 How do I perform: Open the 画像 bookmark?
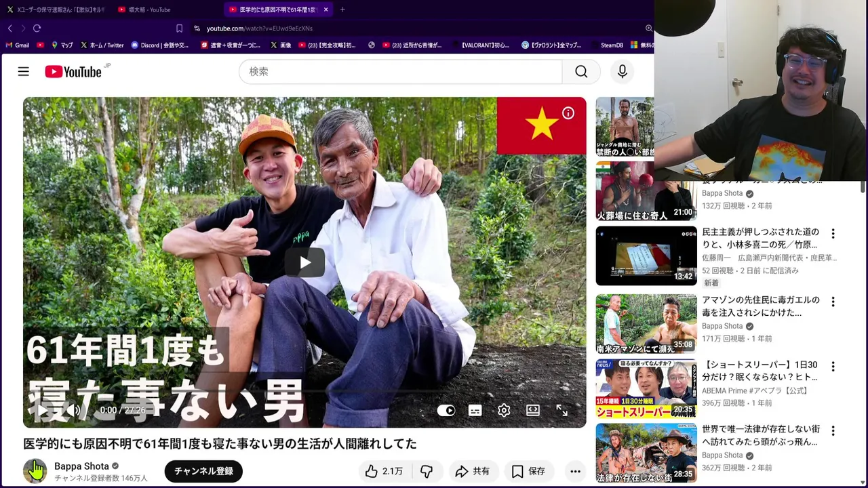(x=280, y=45)
